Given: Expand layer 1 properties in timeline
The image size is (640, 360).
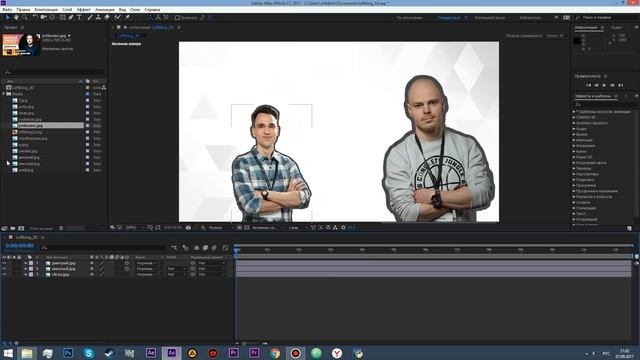Looking at the screenshot, I should point(25,263).
